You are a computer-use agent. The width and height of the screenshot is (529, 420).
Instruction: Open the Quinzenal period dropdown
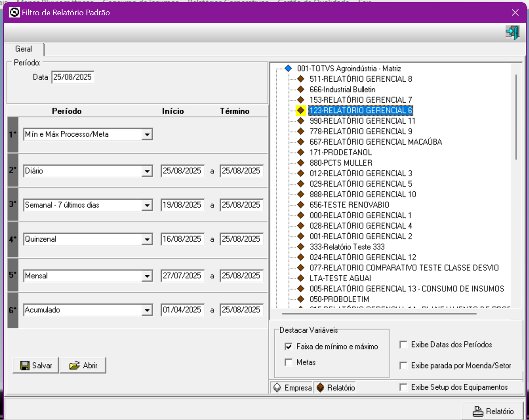(148, 240)
